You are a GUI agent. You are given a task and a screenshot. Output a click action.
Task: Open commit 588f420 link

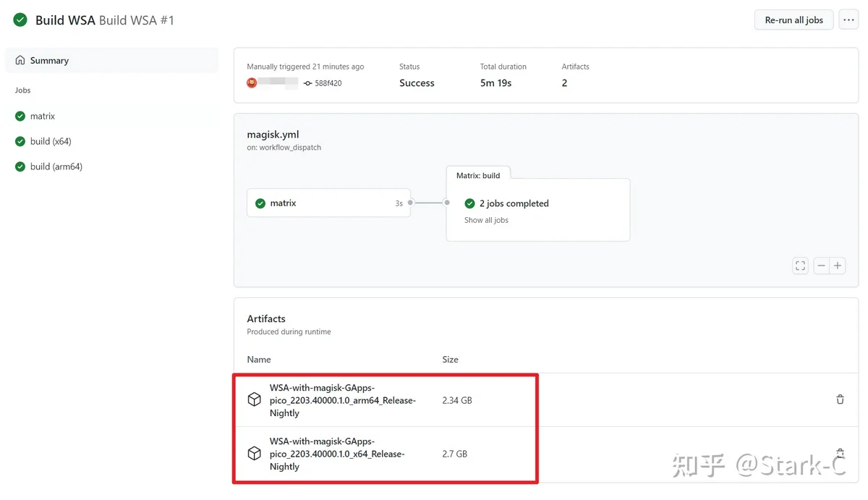pos(328,83)
